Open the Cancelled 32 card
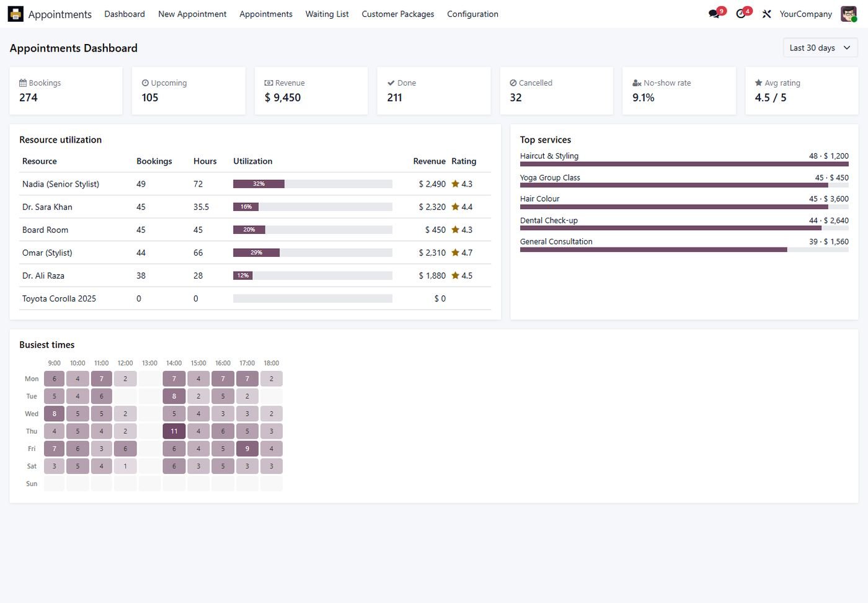The image size is (868, 603). 557,91
